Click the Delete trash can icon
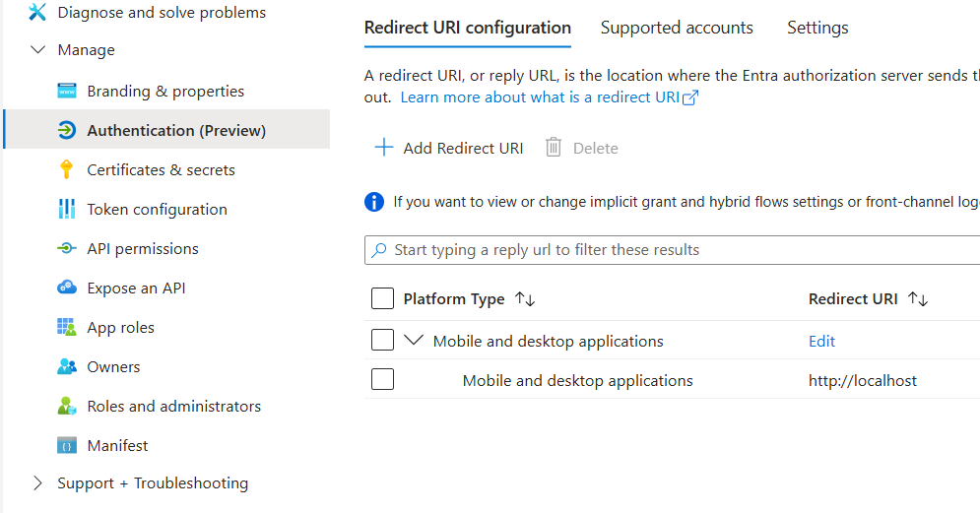The image size is (980, 513). click(x=554, y=148)
